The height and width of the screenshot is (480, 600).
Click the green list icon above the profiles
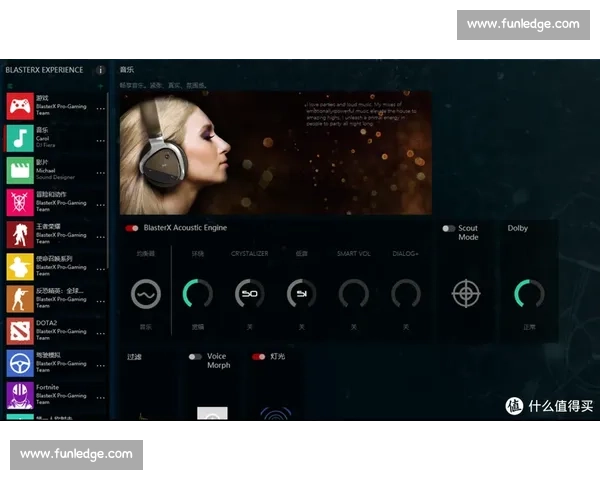(x=10, y=86)
